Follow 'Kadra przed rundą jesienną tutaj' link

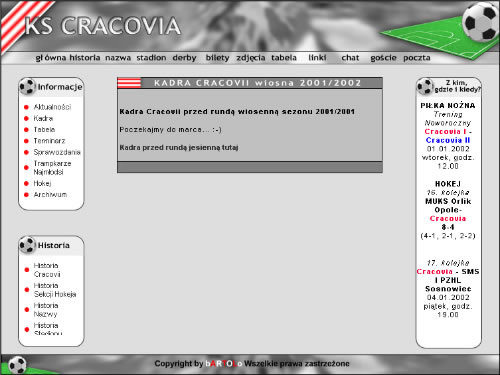pos(179,147)
